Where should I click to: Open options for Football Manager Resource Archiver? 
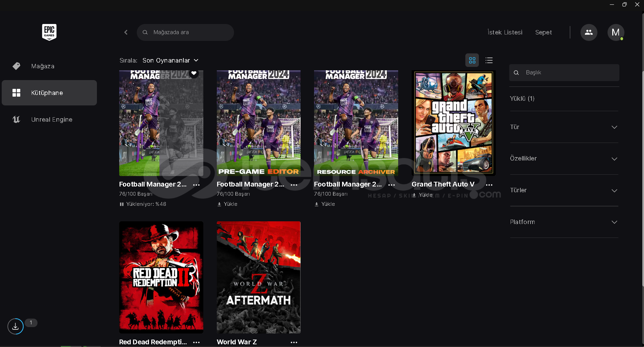point(391,185)
